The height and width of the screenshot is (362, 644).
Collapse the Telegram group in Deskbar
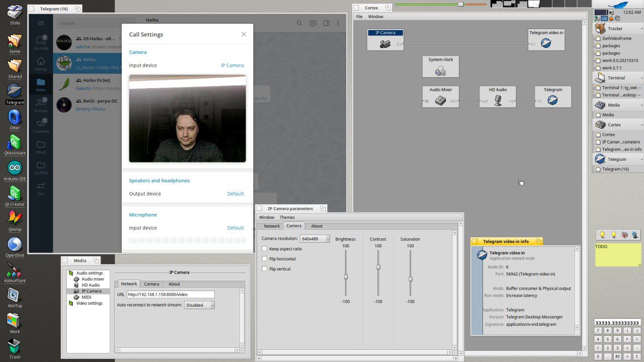point(641,159)
